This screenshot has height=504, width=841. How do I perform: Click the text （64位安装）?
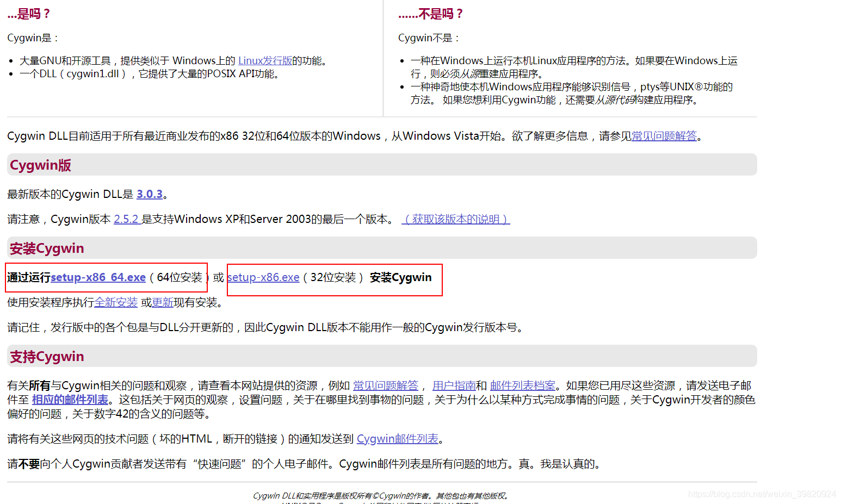pos(180,277)
